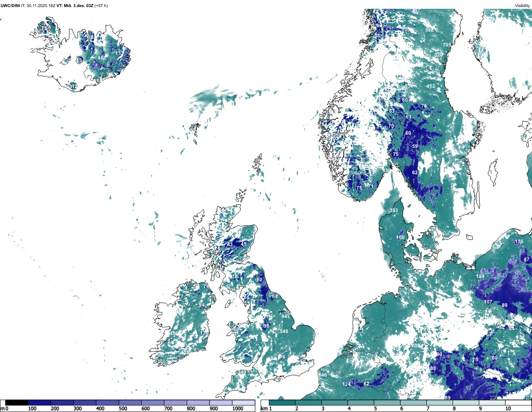Screen dimensions: 532x412
Task: Select the '64' value off the northeast English coast
Action: pos(274,296)
